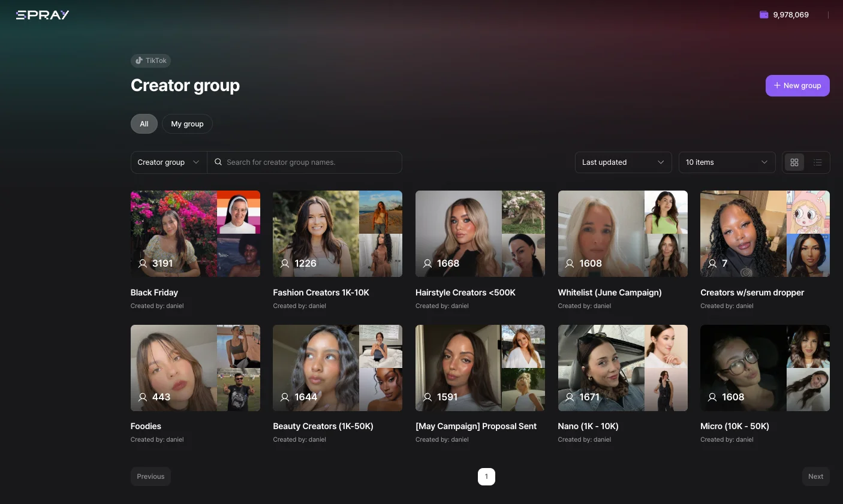Viewport: 843px width, 504px height.
Task: Select the All tab
Action: [144, 124]
